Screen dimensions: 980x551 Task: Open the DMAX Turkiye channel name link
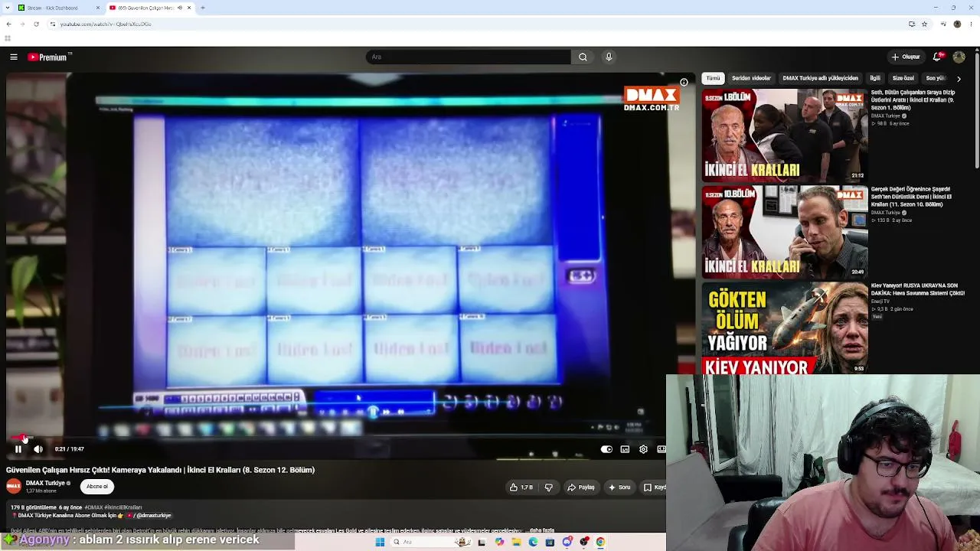coord(45,483)
